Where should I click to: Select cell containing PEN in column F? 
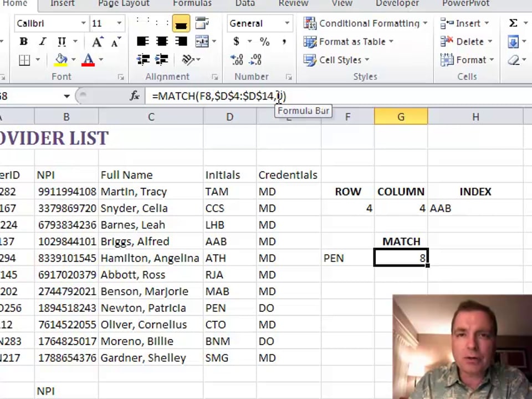pyautogui.click(x=348, y=258)
